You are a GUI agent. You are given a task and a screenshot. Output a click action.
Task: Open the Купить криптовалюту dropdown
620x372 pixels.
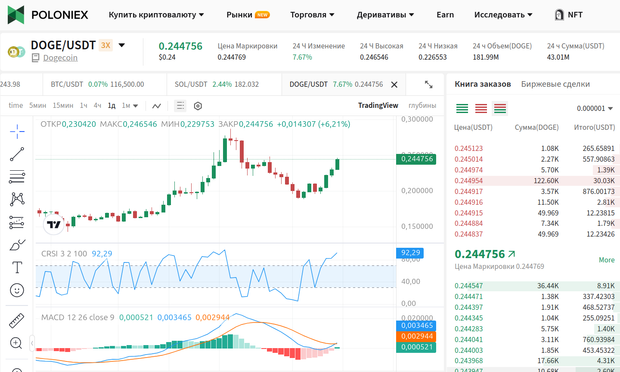click(x=156, y=15)
